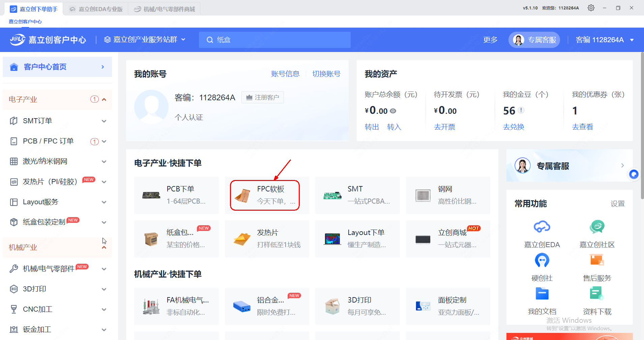Open settings gear in title bar
644x340 pixels.
tap(591, 8)
